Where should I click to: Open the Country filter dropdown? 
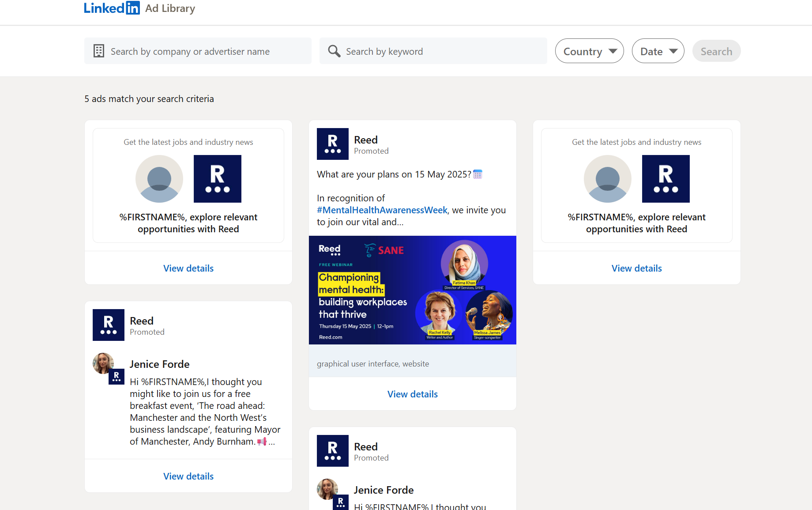coord(589,51)
